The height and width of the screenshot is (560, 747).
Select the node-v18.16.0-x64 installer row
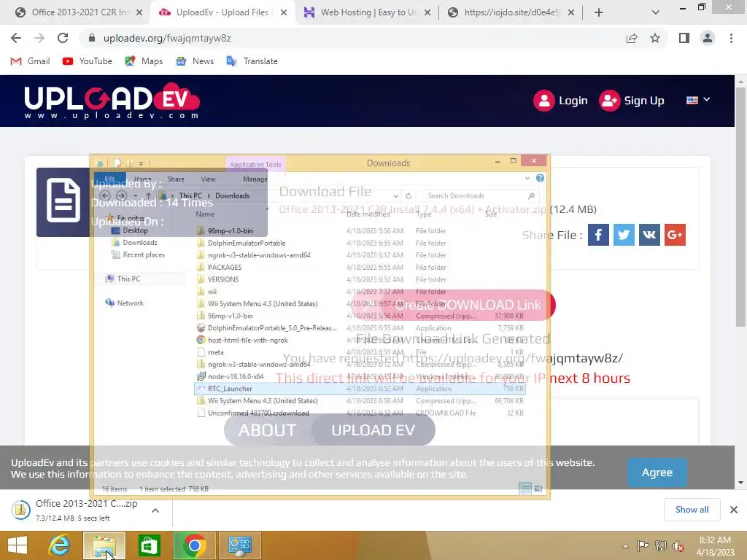coord(360,376)
